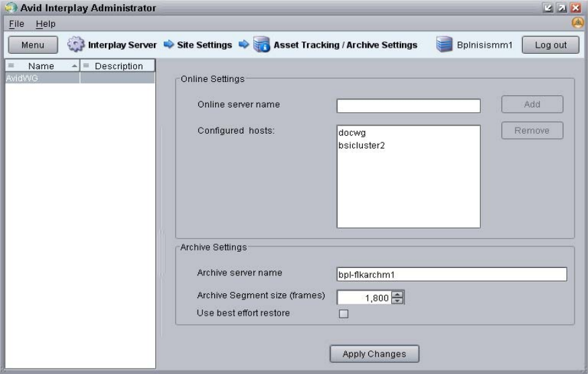Sort by the Name column header

pyautogui.click(x=42, y=66)
